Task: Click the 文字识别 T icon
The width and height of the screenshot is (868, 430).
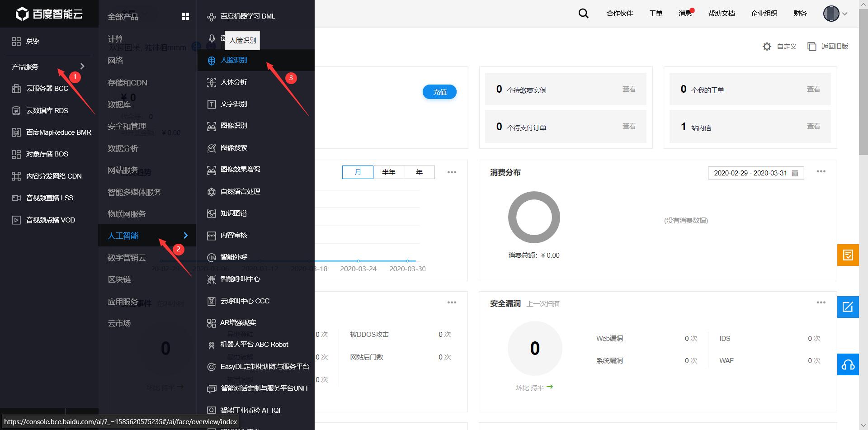Action: 211,104
